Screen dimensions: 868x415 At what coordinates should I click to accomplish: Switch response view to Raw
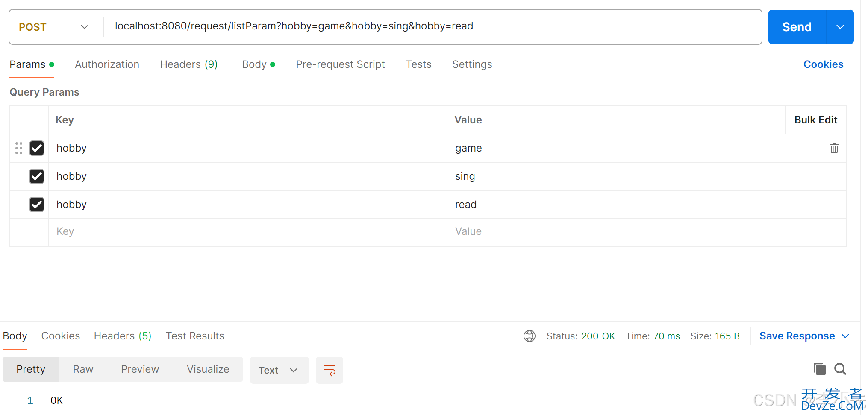click(83, 369)
